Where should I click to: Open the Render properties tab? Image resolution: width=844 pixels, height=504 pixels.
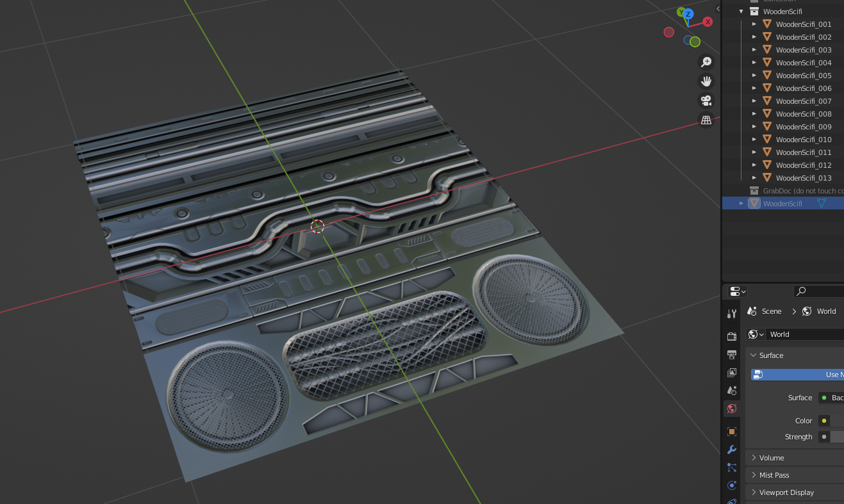(732, 336)
